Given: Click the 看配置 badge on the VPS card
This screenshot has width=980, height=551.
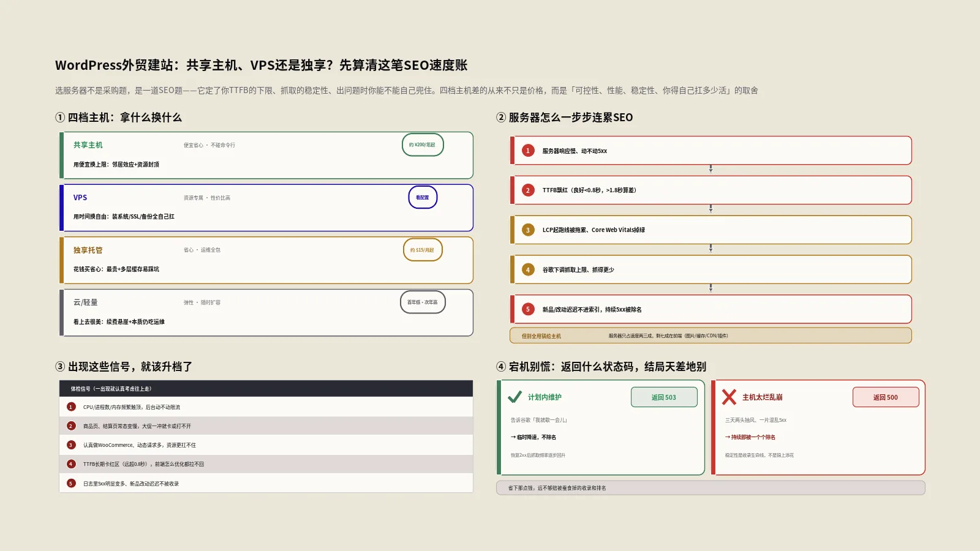Looking at the screenshot, I should coord(423,197).
